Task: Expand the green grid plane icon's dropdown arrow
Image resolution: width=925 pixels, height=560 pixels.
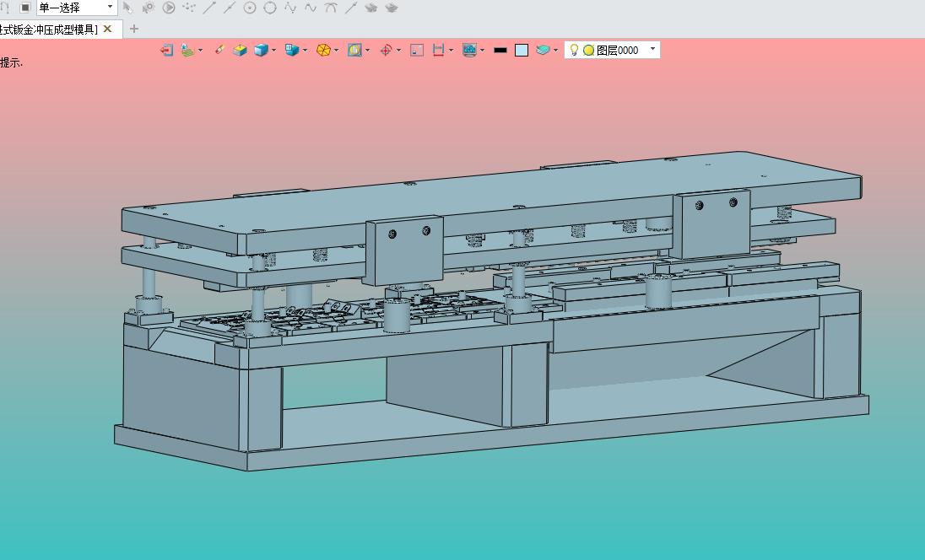Action: (x=201, y=50)
